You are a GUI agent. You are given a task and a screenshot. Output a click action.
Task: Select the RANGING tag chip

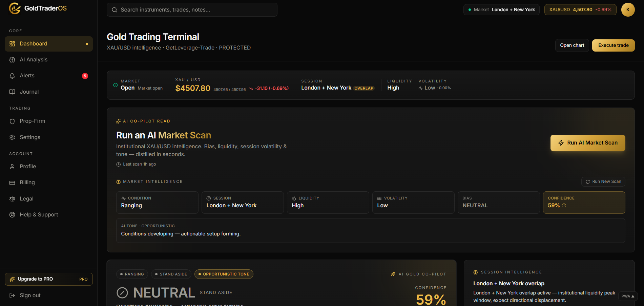132,274
